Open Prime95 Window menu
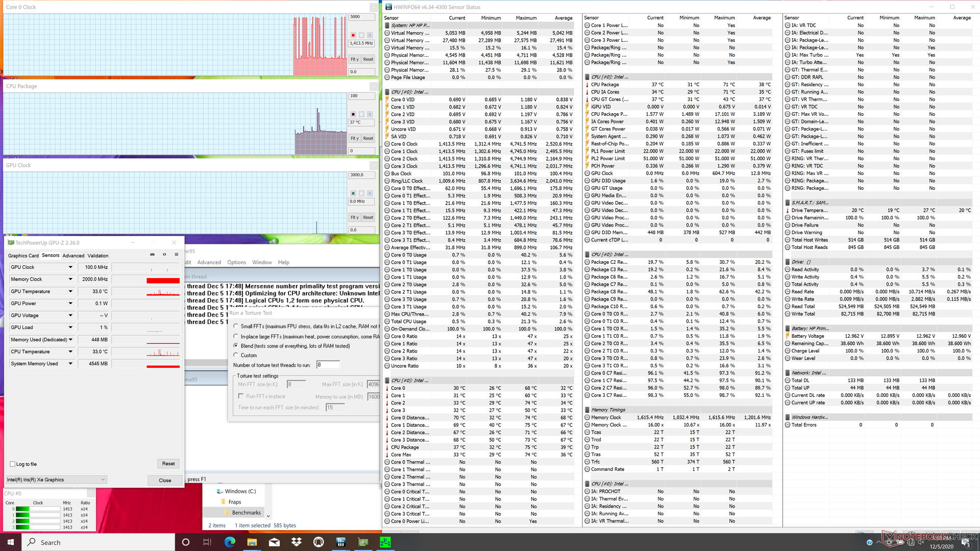This screenshot has width=980, height=551. click(x=262, y=262)
